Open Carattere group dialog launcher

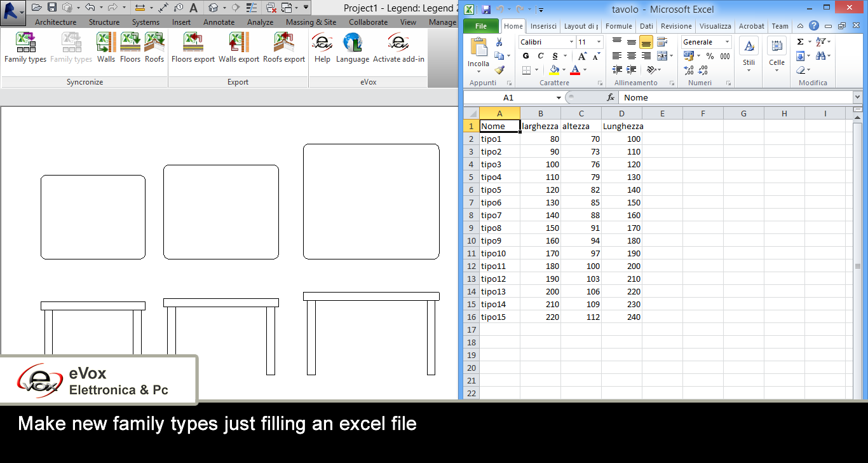click(600, 83)
